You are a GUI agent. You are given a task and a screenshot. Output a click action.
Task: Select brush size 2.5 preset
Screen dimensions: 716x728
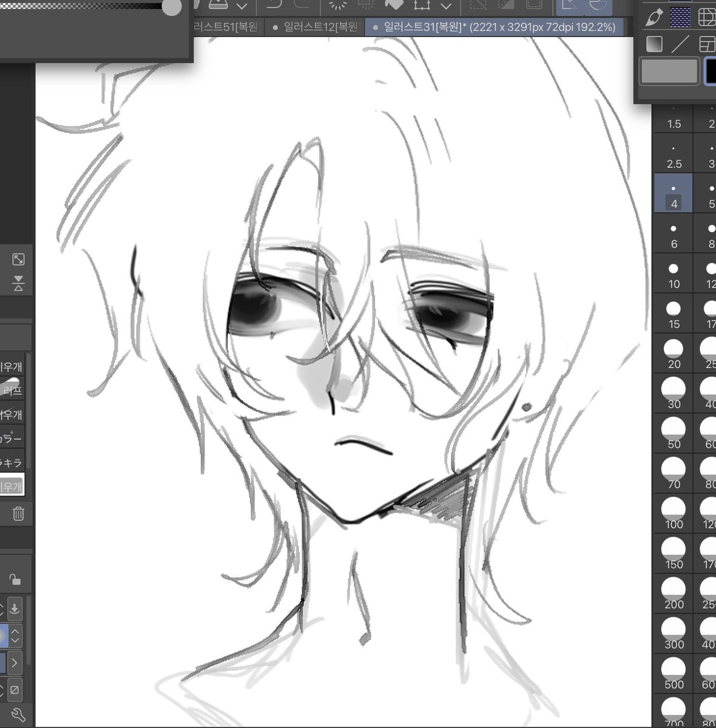(674, 154)
